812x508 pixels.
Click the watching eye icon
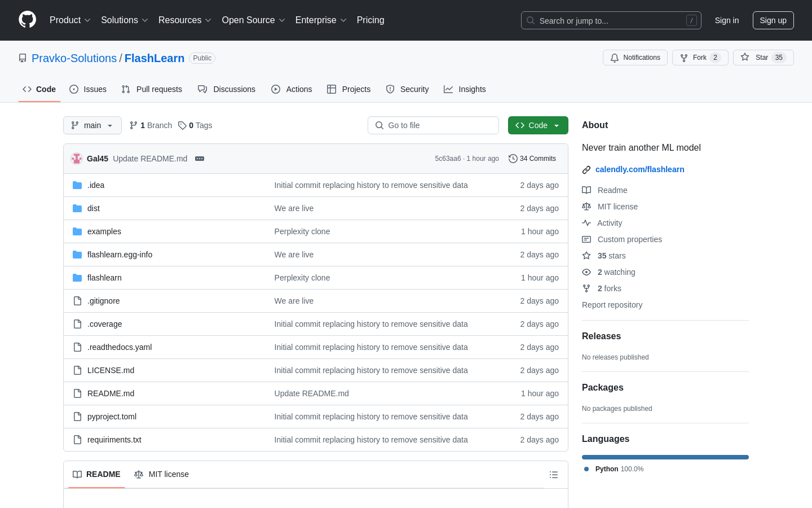pos(586,272)
